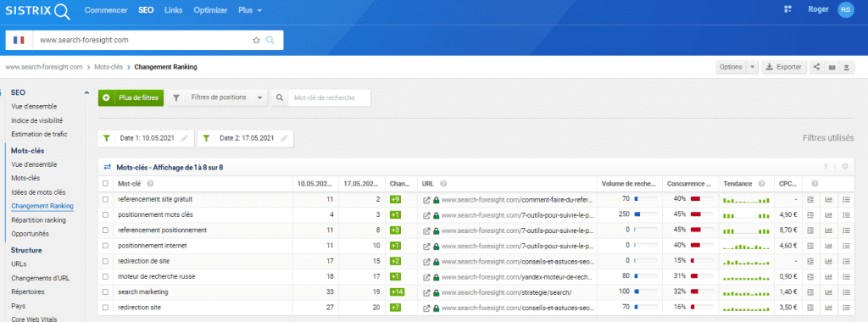Click the collapse icon next to the book icon
This screenshot has height=322, width=868.
(847, 67)
